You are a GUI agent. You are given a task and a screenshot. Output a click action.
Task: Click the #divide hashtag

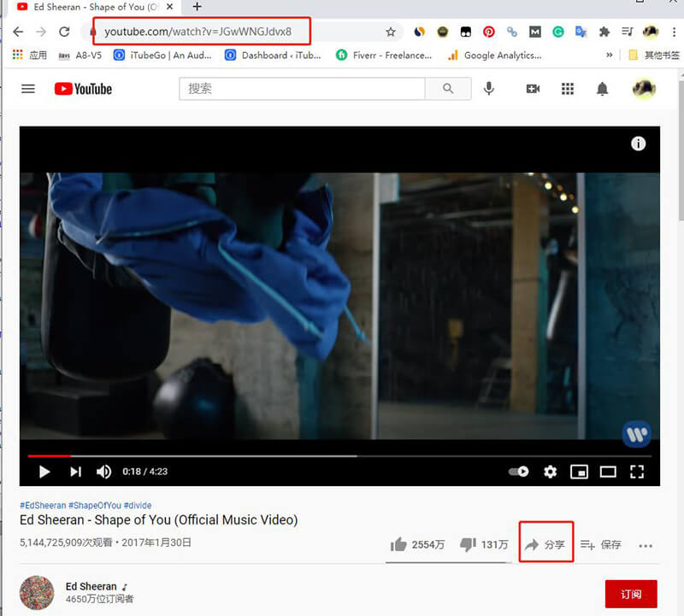coord(138,505)
